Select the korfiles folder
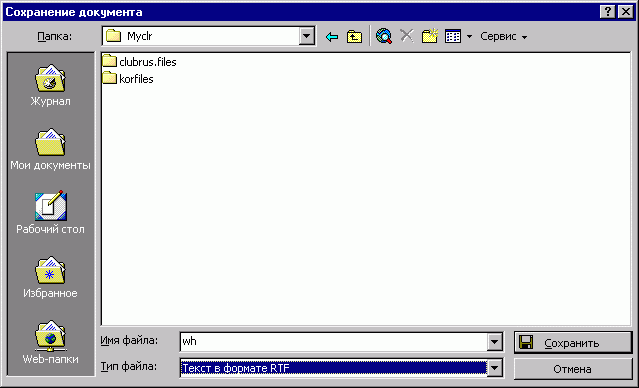 (x=128, y=79)
